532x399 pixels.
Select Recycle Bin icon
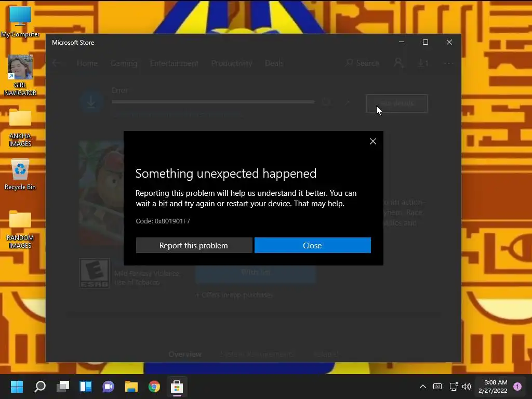click(x=20, y=175)
